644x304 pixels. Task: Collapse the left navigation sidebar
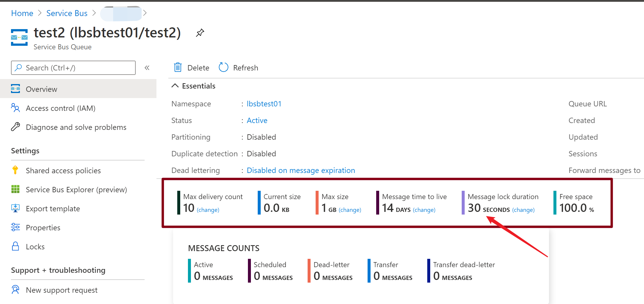(x=147, y=68)
